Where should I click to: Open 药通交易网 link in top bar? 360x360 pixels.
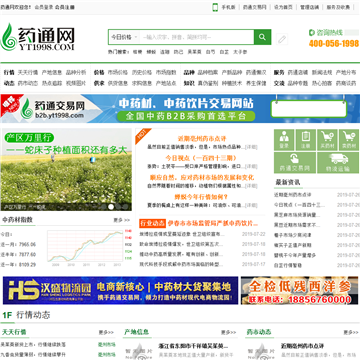tap(255, 7)
